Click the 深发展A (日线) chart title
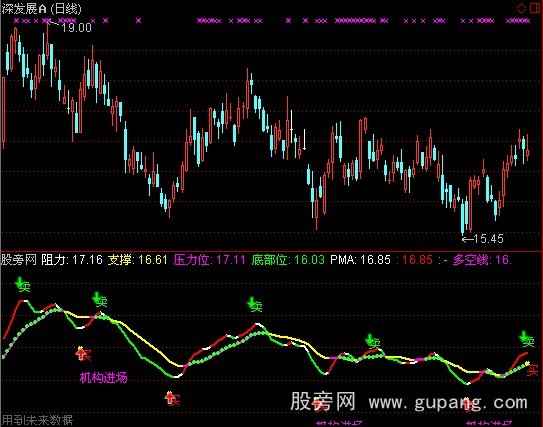The image size is (543, 427). click(x=41, y=8)
